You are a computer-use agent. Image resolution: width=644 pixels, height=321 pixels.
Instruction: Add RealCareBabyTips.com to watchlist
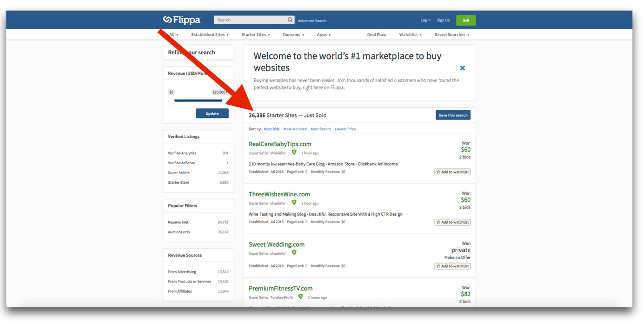452,172
